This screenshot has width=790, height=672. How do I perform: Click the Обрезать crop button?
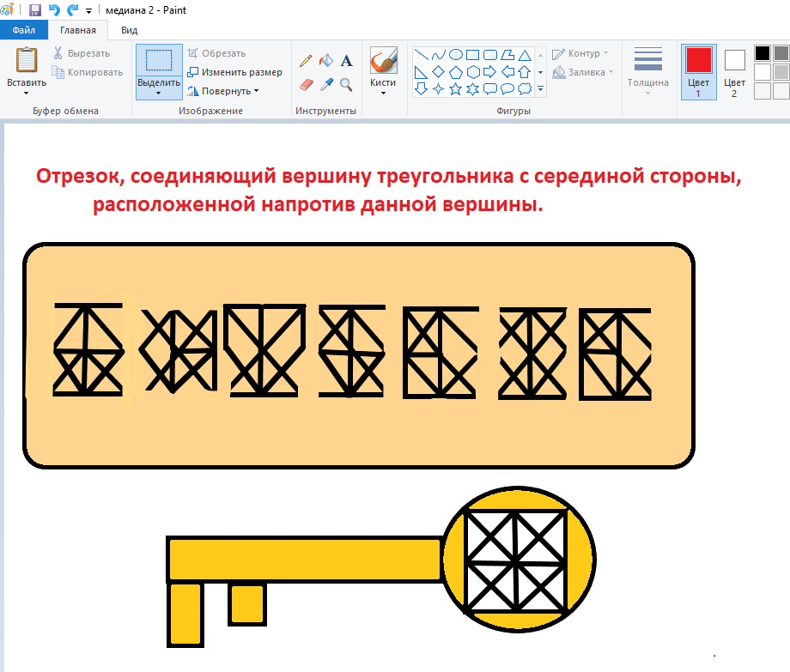[216, 53]
